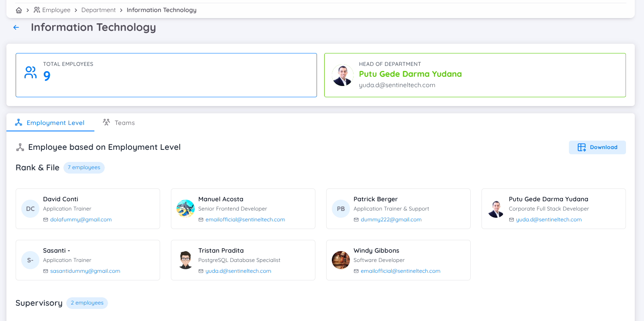Image resolution: width=644 pixels, height=321 pixels.
Task: Click the Employment Level tab hierarchy icon
Action: [x=18, y=123]
